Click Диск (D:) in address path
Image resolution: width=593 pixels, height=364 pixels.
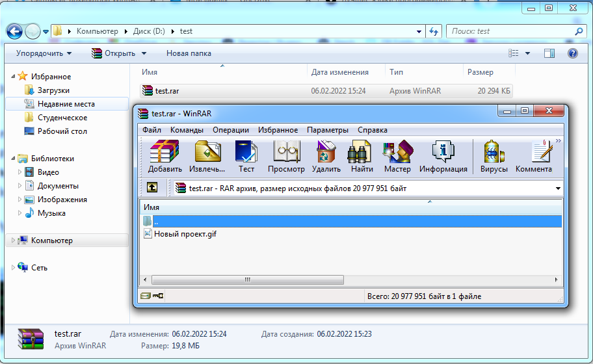(x=149, y=31)
